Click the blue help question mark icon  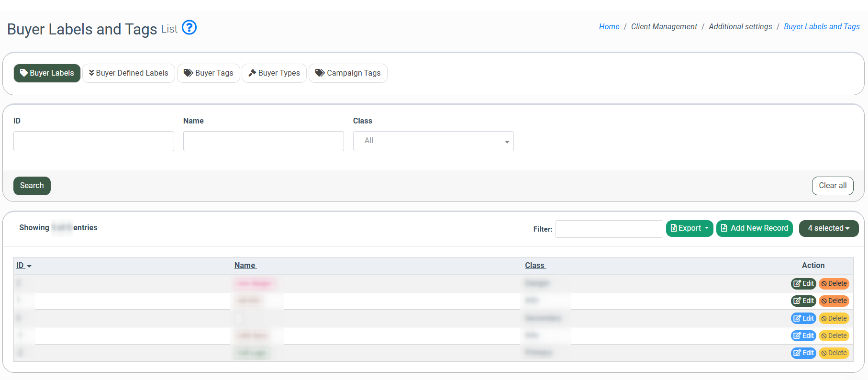(189, 28)
